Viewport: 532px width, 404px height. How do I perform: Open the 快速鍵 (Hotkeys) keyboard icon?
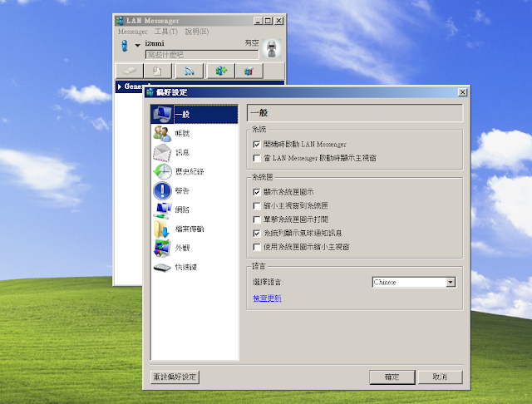click(x=162, y=268)
